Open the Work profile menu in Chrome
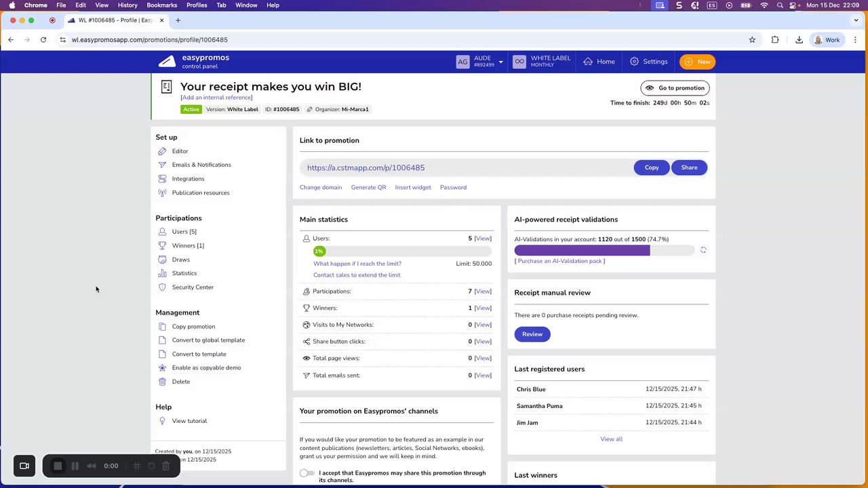Viewport: 868px width, 488px height. pos(827,40)
